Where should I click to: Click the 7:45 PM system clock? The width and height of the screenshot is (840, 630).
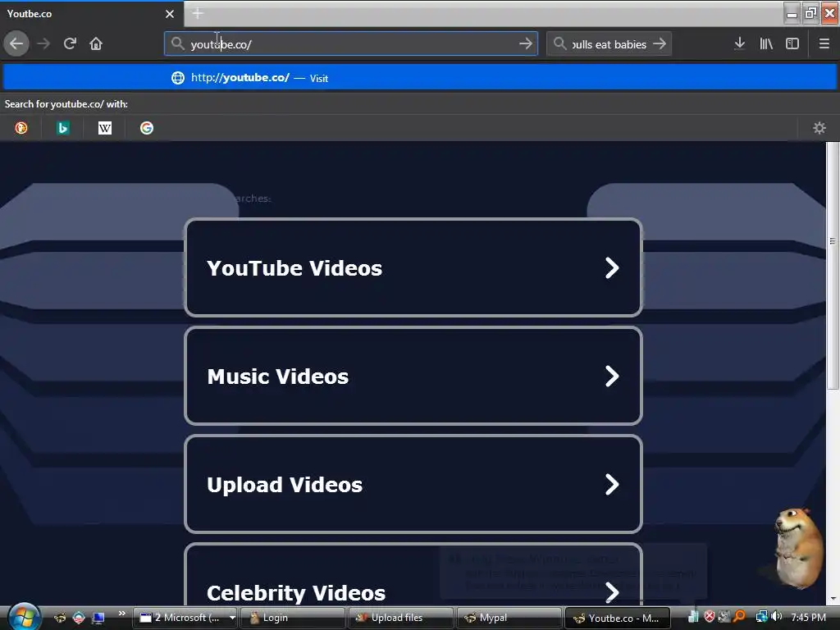[808, 617]
